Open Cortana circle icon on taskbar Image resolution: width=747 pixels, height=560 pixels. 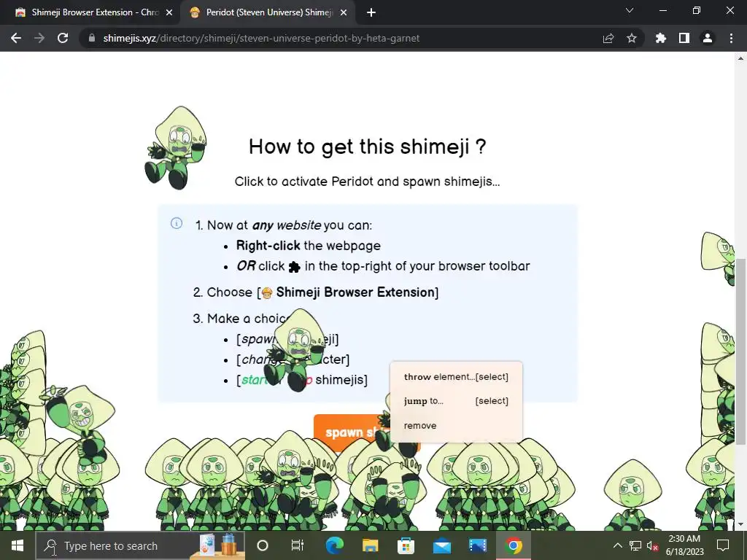263,545
